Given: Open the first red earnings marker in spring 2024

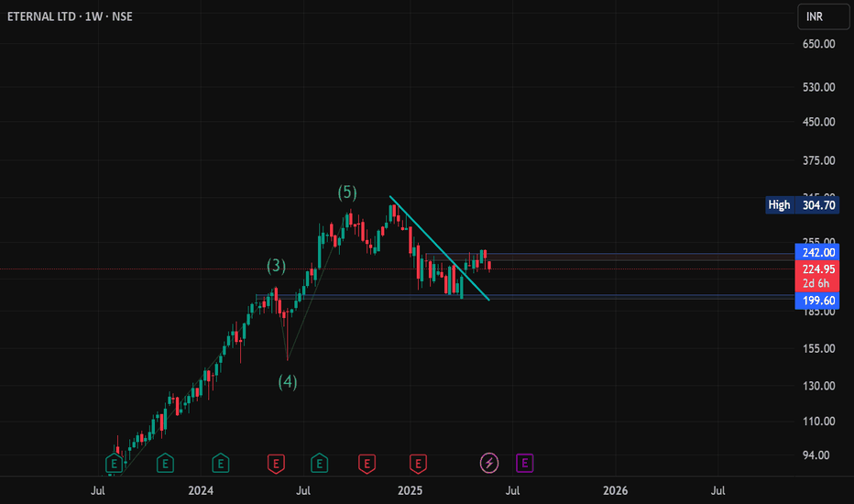Looking at the screenshot, I should pos(276,464).
